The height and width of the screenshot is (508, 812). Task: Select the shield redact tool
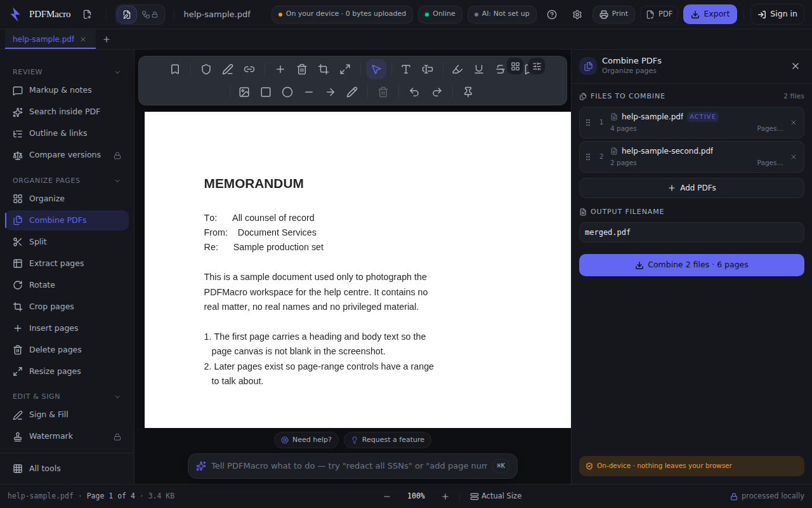click(x=206, y=69)
